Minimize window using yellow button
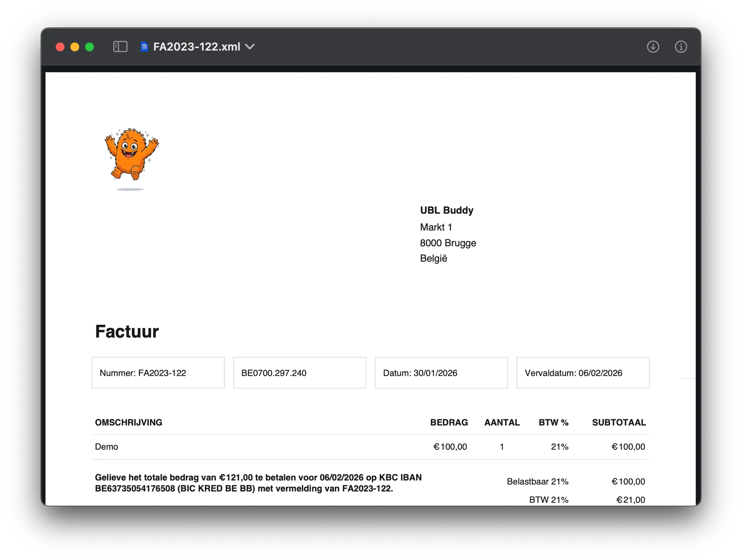742x560 pixels. click(x=75, y=47)
